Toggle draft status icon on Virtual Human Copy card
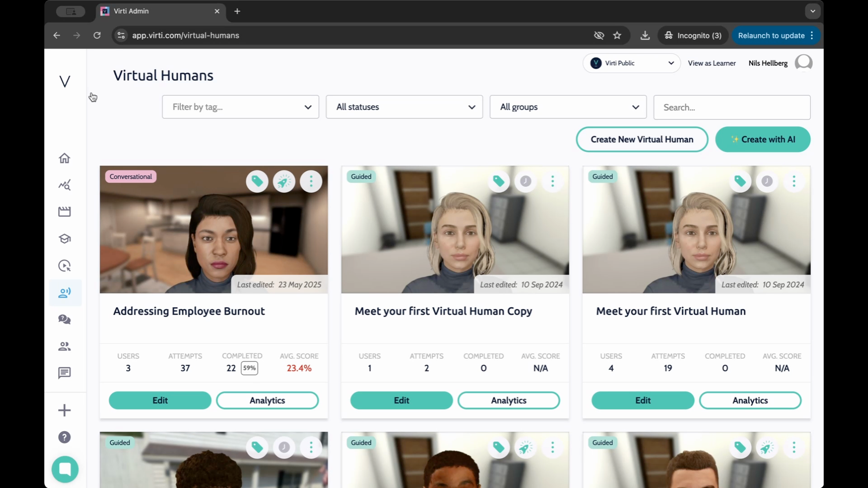Viewport: 868px width, 488px height. click(525, 182)
